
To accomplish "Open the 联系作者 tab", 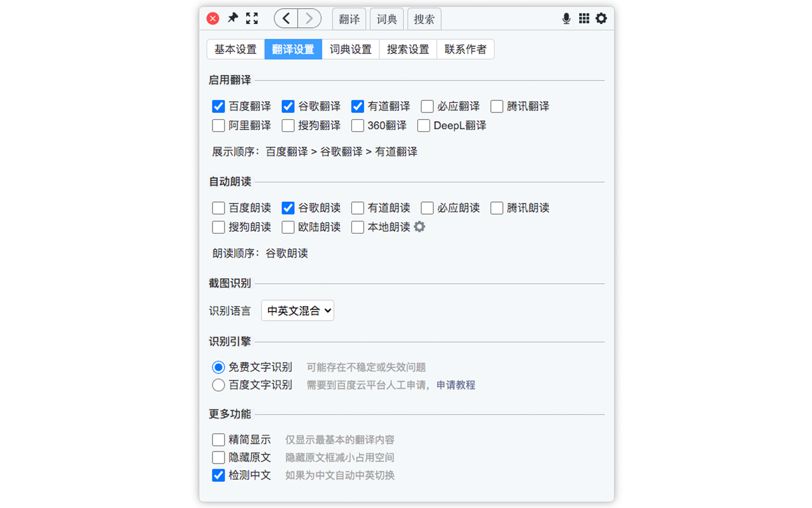I will tap(466, 49).
